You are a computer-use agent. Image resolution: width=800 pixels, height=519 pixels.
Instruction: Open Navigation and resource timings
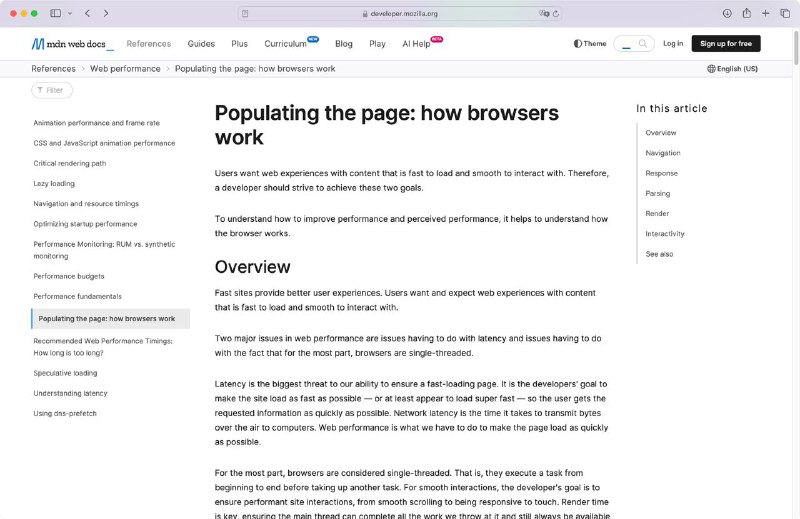[x=86, y=204]
